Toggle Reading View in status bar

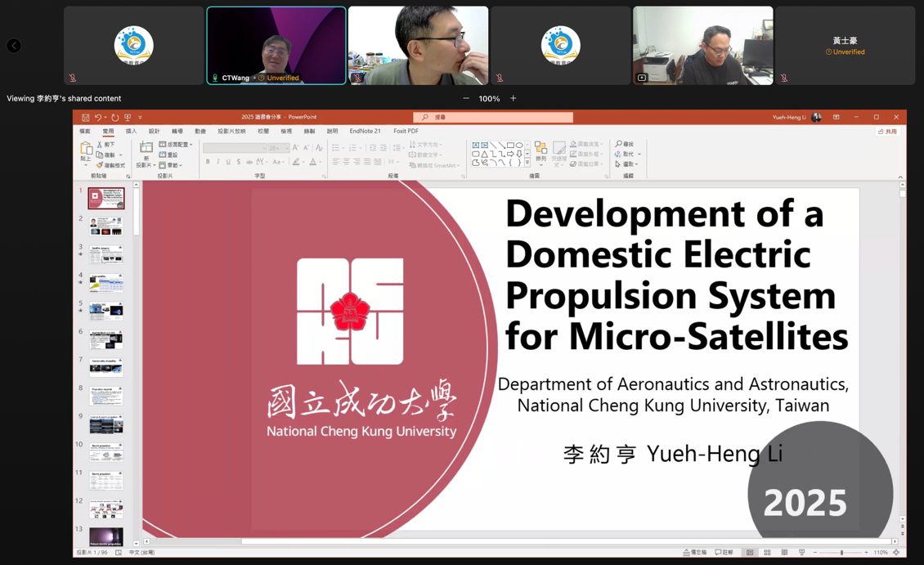point(784,553)
